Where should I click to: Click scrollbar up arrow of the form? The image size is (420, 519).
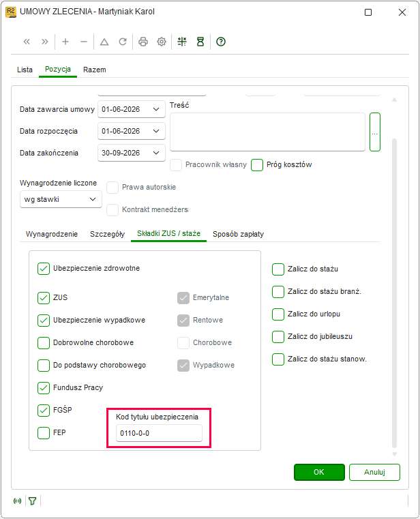pyautogui.click(x=394, y=100)
